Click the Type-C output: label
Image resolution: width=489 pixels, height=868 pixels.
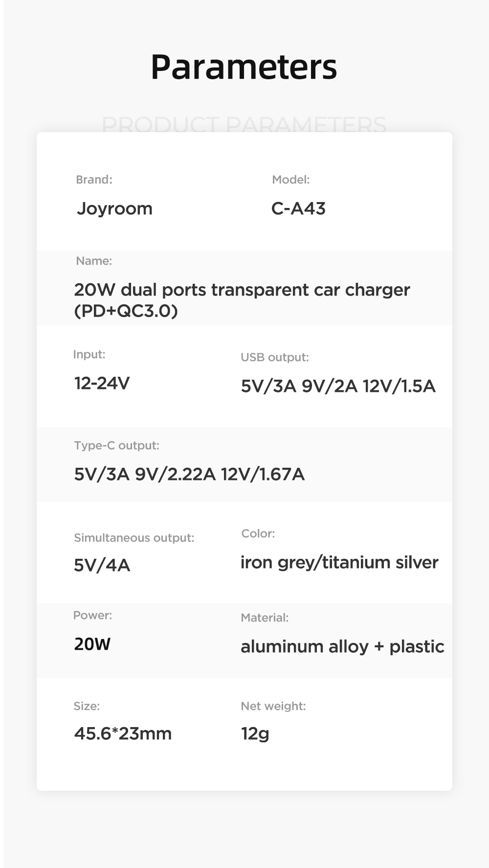click(x=116, y=445)
